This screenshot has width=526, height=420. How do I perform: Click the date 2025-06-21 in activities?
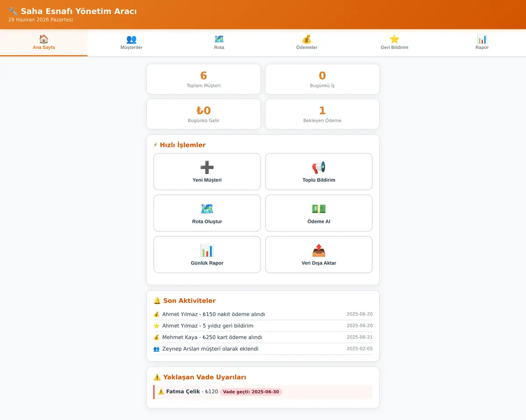pos(359,338)
